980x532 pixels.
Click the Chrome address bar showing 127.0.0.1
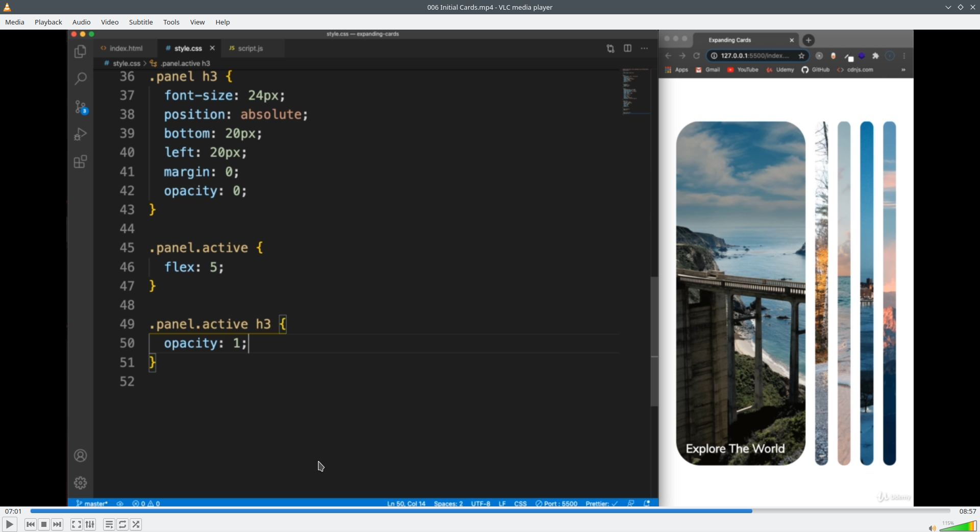pos(757,56)
